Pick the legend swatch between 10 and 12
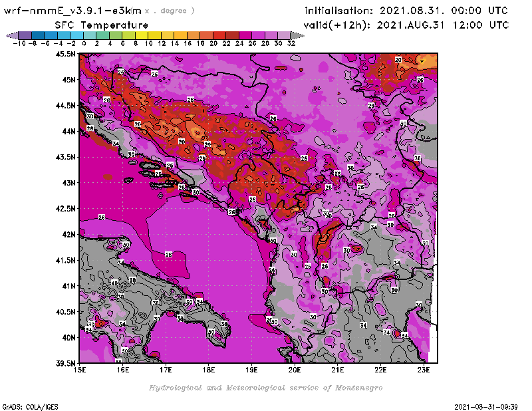The width and height of the screenshot is (532, 411). [154, 35]
